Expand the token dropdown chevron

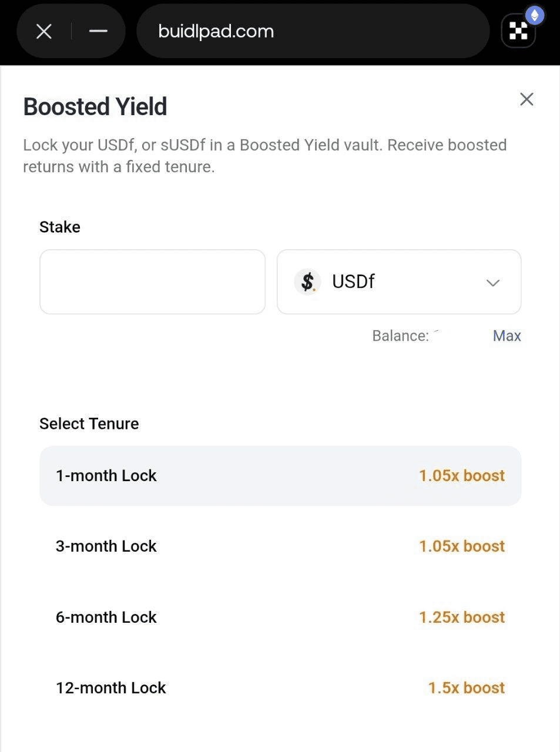493,283
